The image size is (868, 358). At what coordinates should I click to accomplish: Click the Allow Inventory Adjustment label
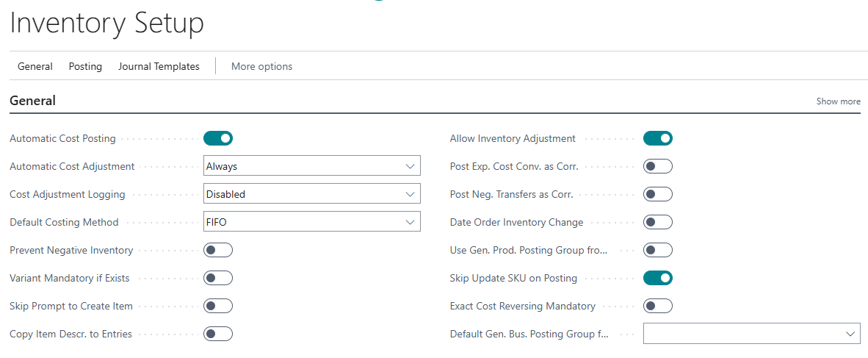tap(513, 138)
